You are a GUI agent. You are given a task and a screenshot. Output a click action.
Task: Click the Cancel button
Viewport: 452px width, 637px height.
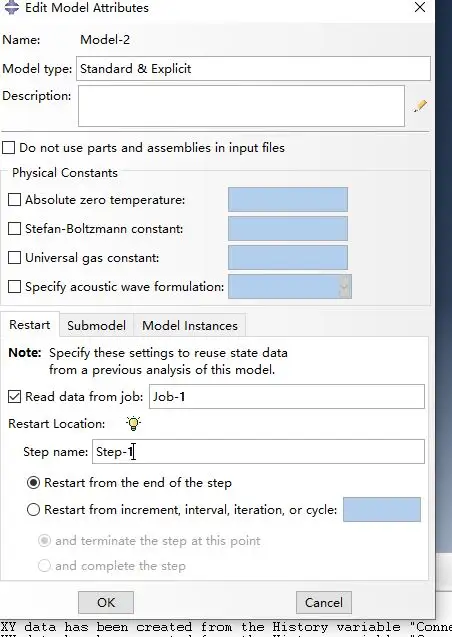(x=324, y=602)
